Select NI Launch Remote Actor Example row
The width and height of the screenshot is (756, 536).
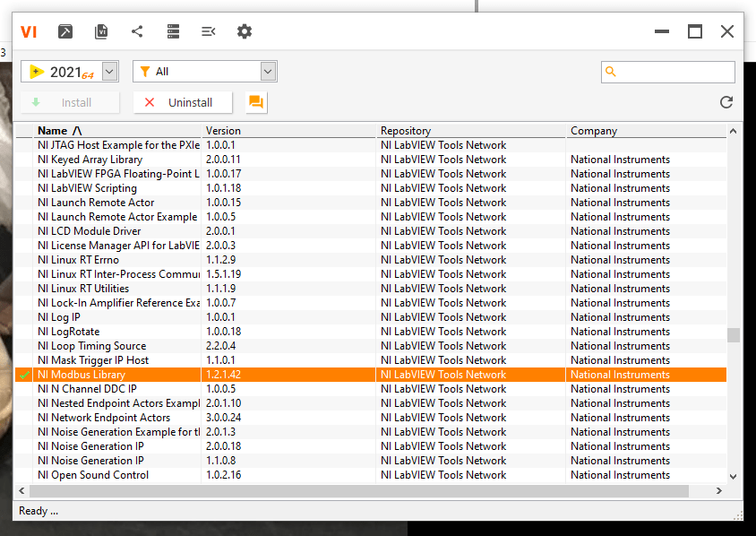(371, 217)
